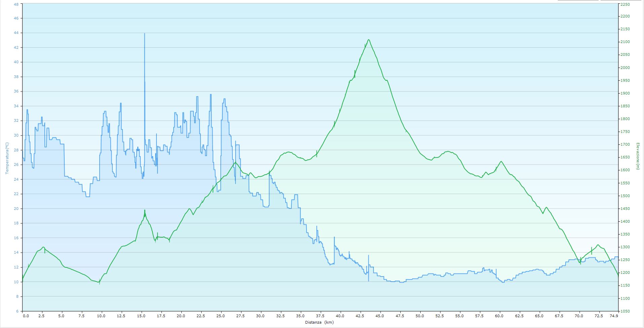
Task: Click the 2000 elevation axis label
Action: 625,68
